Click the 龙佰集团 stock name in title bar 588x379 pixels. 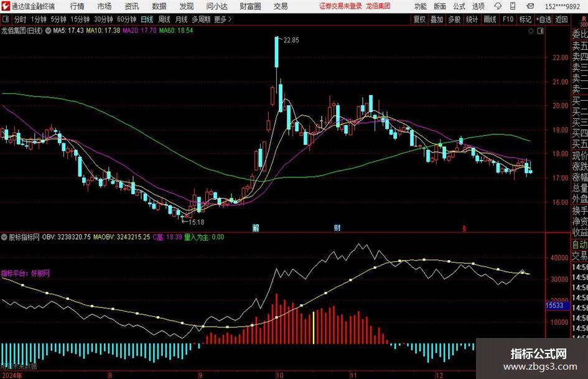[x=378, y=6]
